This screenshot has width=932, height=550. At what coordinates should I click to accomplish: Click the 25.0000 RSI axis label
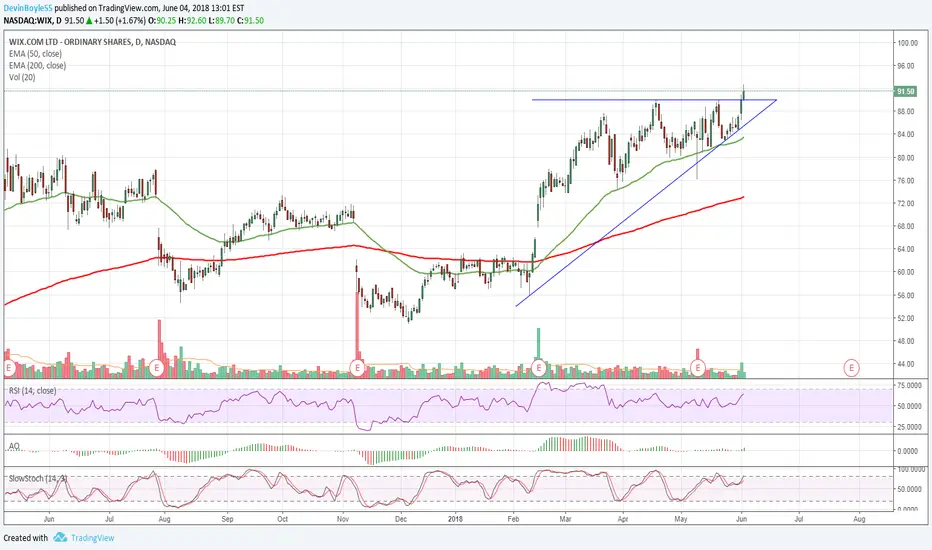click(909, 428)
